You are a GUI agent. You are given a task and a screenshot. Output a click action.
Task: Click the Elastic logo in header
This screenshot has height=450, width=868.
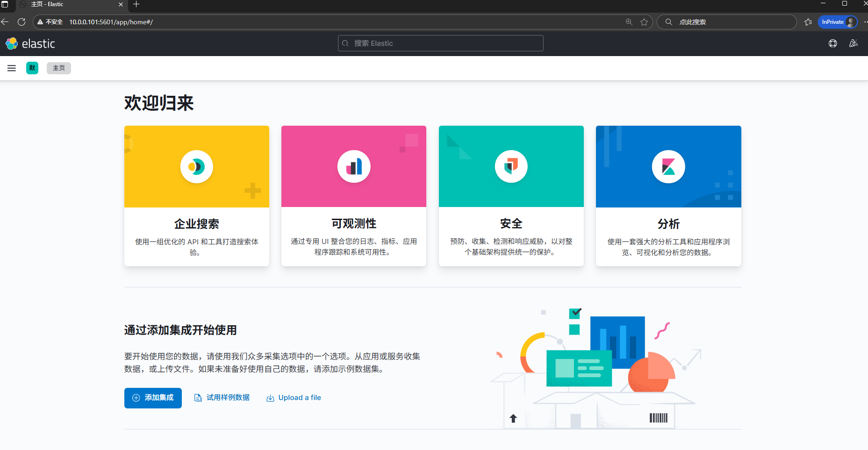coord(12,43)
